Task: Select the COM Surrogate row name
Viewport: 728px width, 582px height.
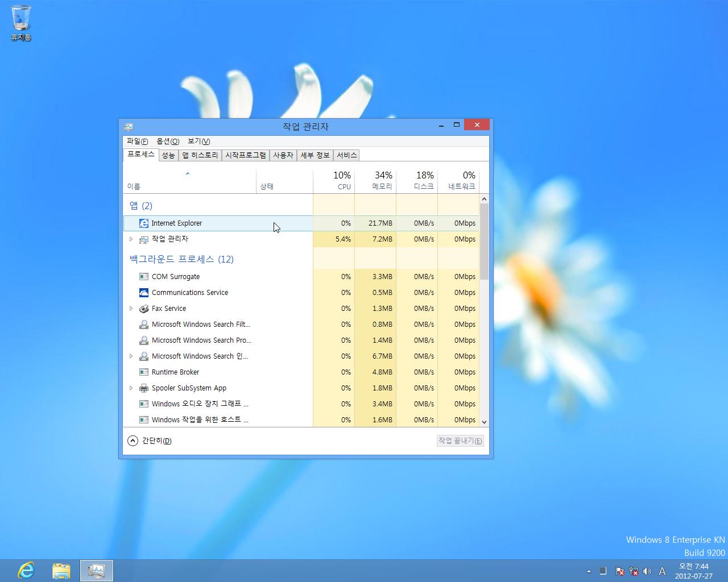Action: tap(176, 277)
